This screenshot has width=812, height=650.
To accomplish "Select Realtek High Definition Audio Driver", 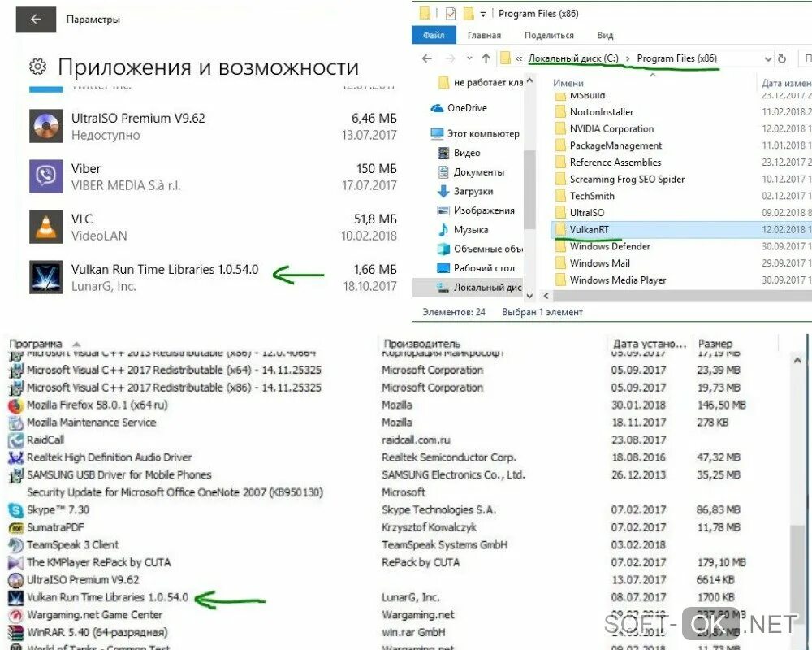I will pos(100,457).
